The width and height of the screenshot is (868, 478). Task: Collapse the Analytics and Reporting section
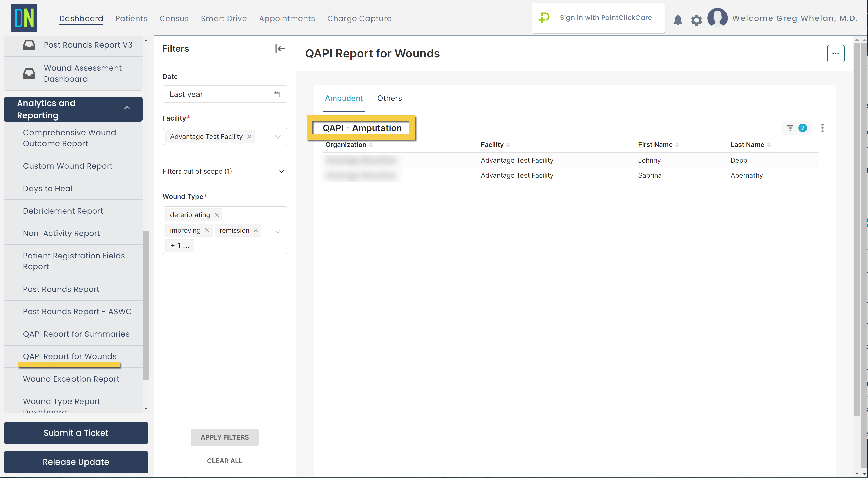(127, 108)
